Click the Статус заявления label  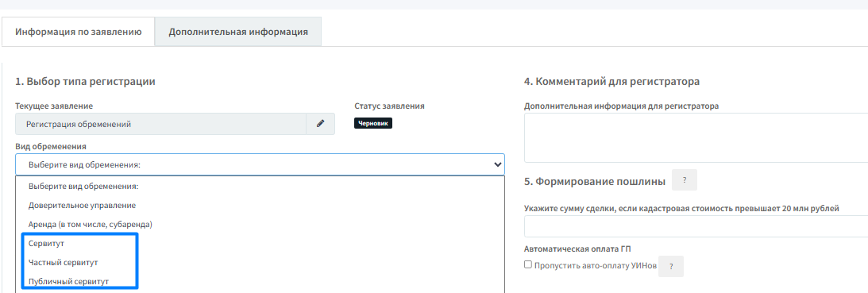click(x=389, y=106)
